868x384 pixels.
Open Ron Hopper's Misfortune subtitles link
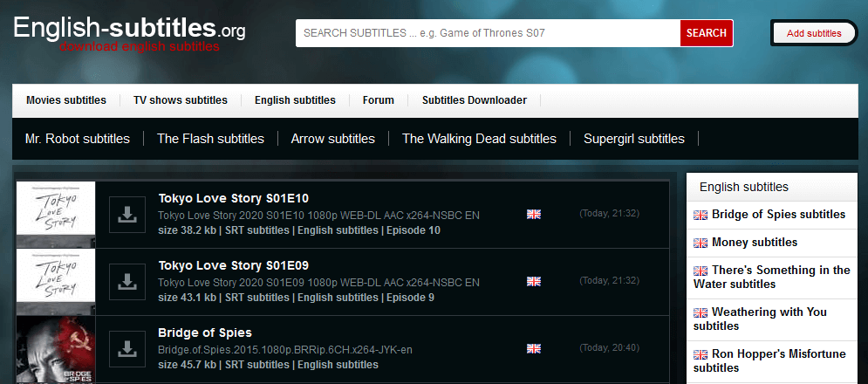[770, 360]
